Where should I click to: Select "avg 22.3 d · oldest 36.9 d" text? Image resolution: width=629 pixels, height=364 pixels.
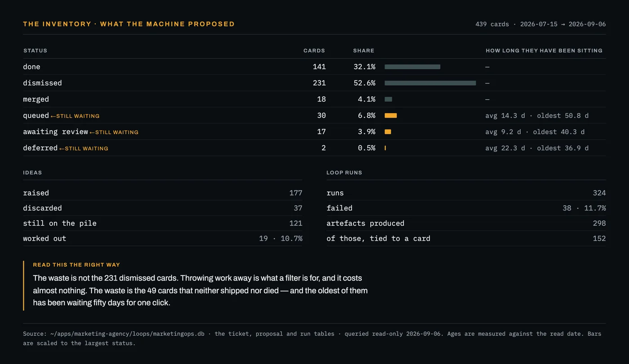pyautogui.click(x=537, y=148)
